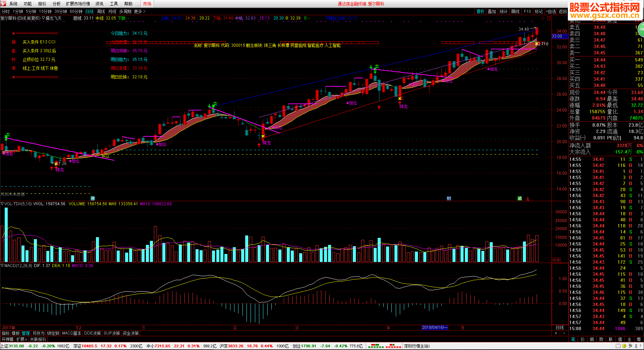The image size is (644, 350).
Task: Click the 停 marker on the chart baseline
Action: click(93, 199)
